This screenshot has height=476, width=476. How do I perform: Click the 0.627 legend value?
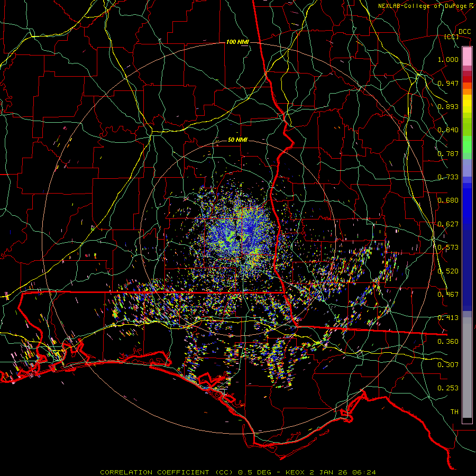448,224
